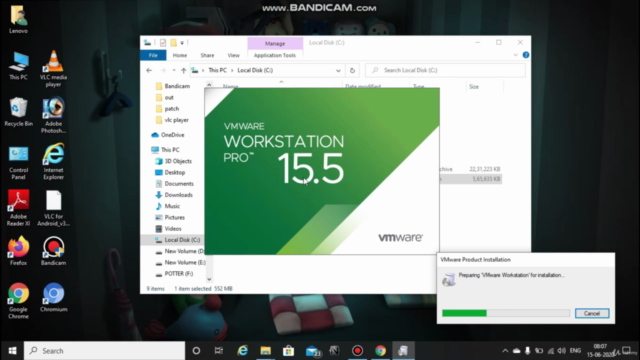This screenshot has height=360, width=640.
Task: Click the Bandicam record icon on taskbar
Action: 358,351
